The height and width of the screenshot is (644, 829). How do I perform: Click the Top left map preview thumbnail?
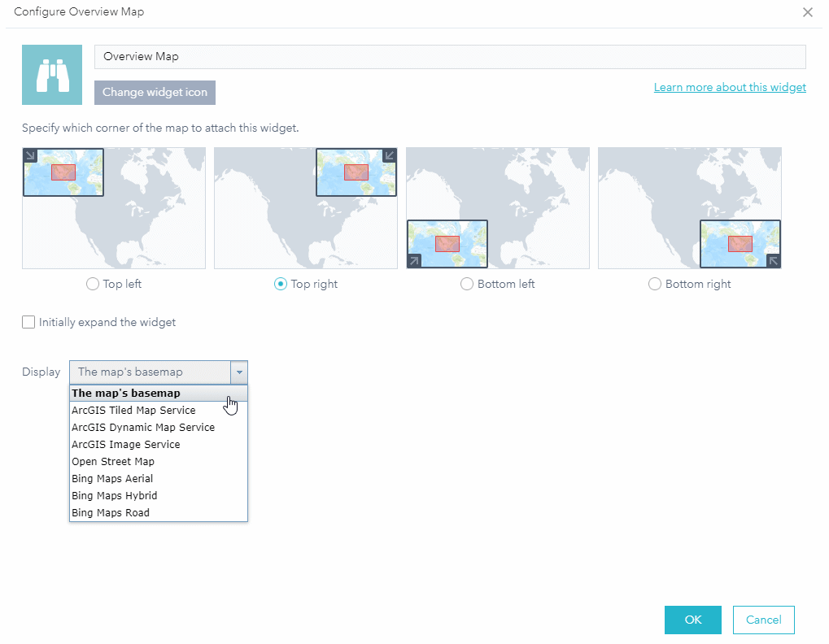(x=114, y=208)
